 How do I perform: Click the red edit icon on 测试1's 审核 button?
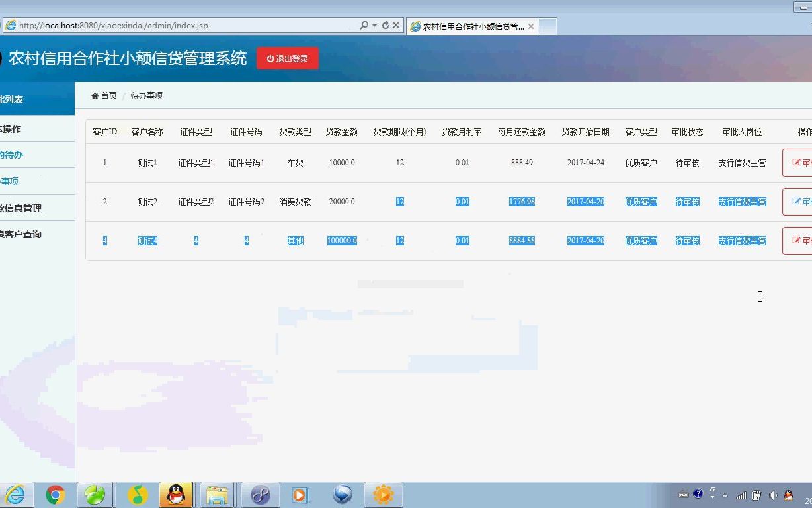click(795, 162)
